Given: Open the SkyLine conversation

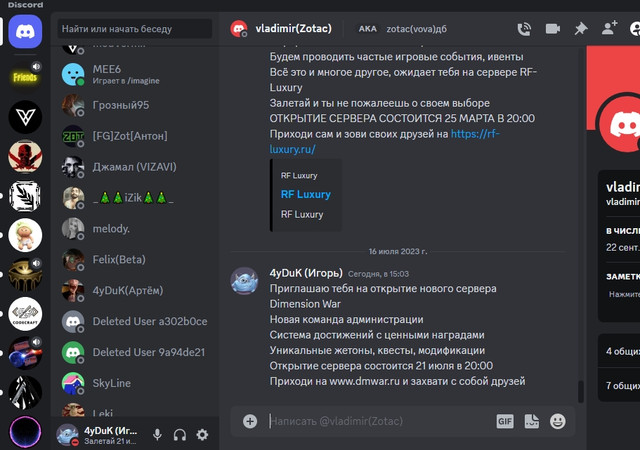Looking at the screenshot, I should 135,383.
